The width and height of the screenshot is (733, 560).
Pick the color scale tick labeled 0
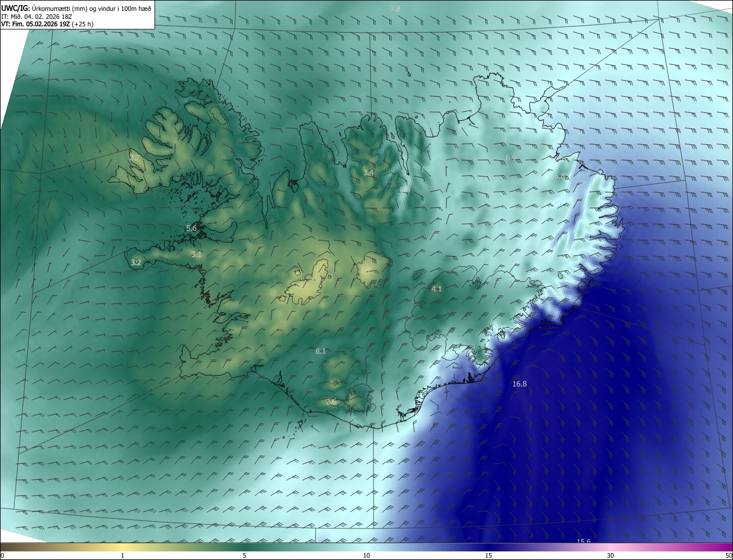point(2,555)
